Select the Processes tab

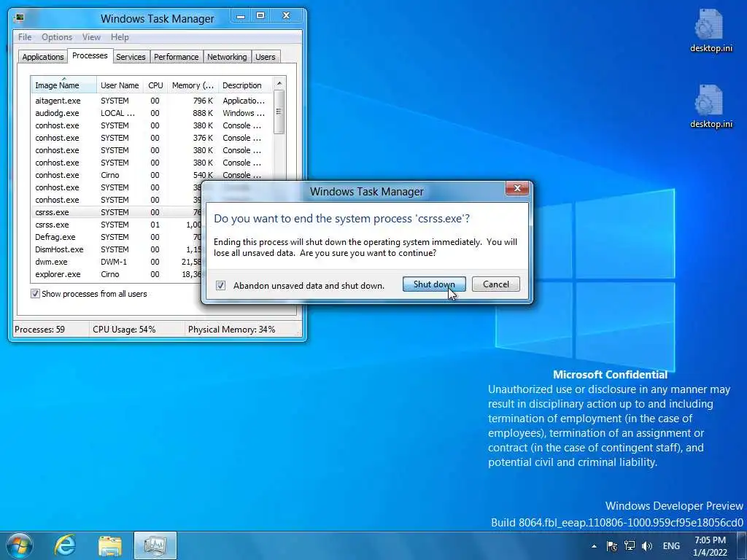90,55
